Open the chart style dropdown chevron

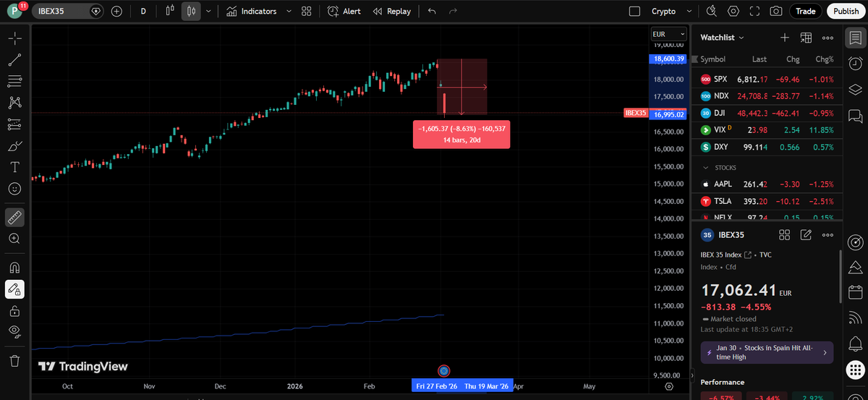pyautogui.click(x=208, y=11)
